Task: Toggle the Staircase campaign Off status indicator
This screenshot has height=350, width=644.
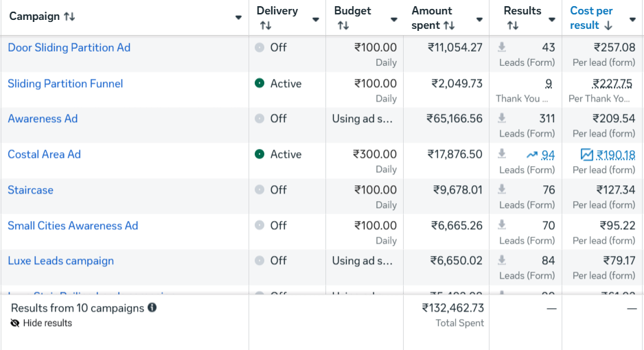Action: click(x=259, y=190)
